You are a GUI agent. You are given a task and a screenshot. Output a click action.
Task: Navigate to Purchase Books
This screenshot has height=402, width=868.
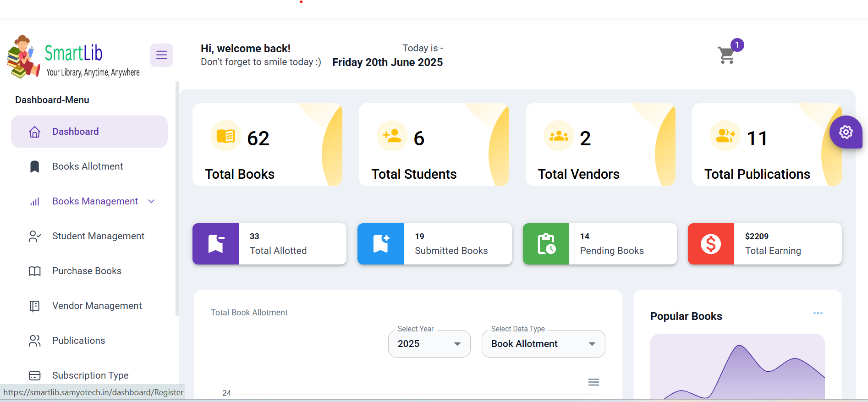click(x=87, y=271)
